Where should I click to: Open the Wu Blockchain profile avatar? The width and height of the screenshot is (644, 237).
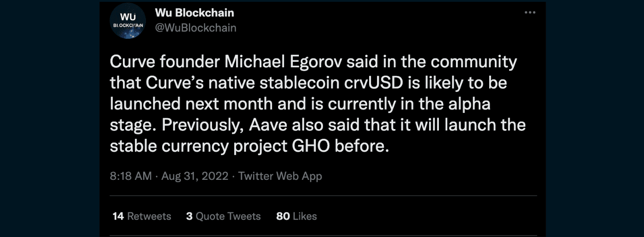[x=128, y=21]
